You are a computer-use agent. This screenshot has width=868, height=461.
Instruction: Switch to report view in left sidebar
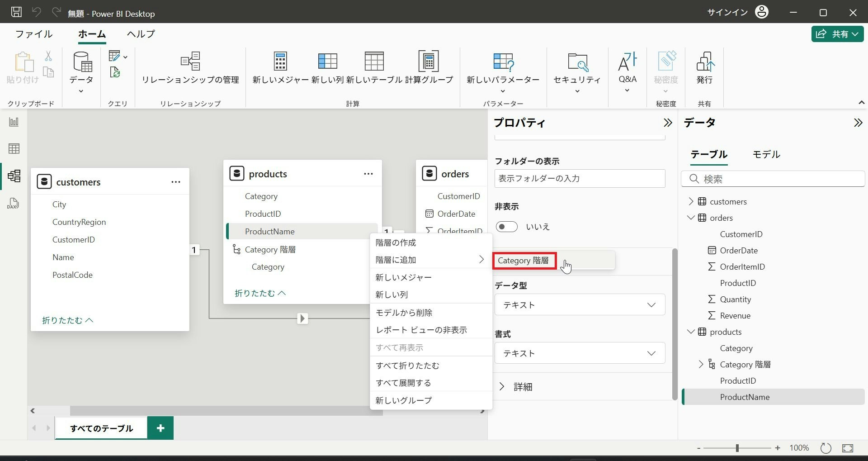click(14, 122)
